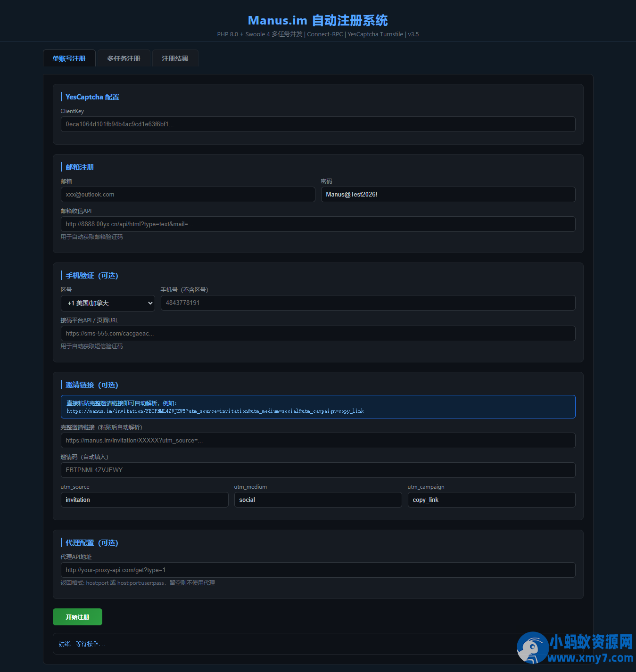Click the 邀请码 invitation code field
This screenshot has height=672, width=636.
(x=318, y=470)
